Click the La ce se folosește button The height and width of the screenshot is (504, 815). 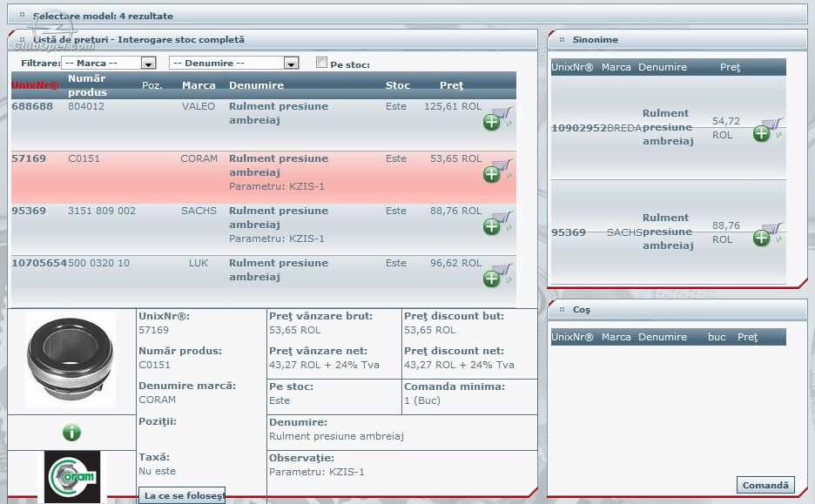click(182, 495)
